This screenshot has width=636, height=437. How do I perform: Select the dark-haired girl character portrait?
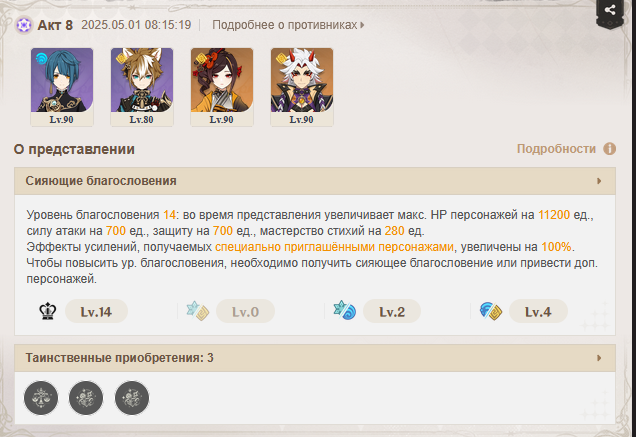coord(222,87)
